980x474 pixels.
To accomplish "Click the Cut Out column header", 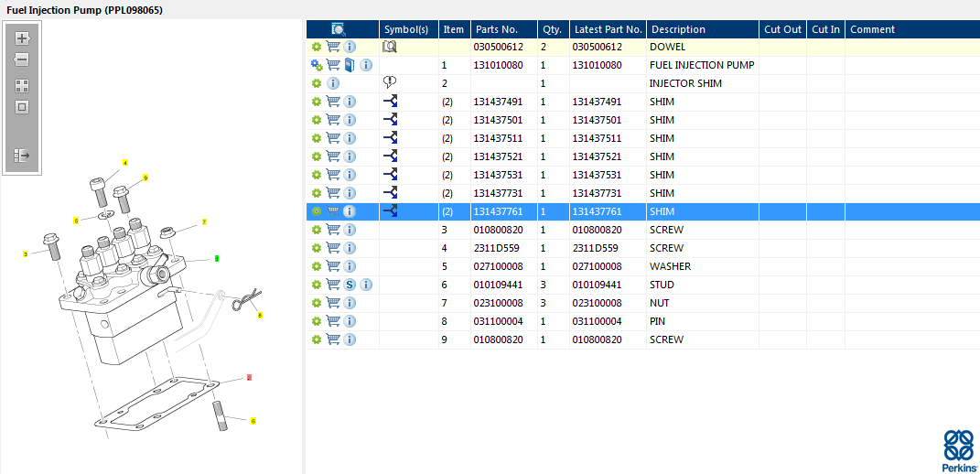I will (782, 29).
